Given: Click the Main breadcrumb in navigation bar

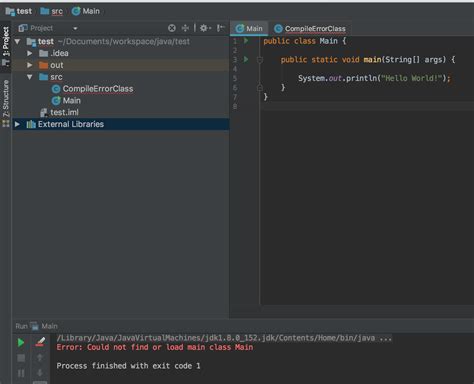Looking at the screenshot, I should [86, 11].
